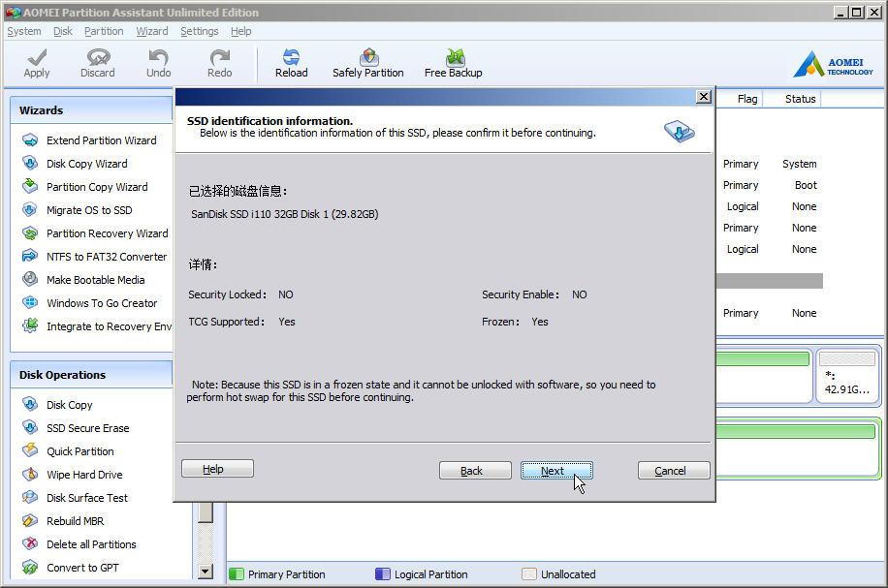
Task: Open the Disk menu
Action: coord(63,31)
